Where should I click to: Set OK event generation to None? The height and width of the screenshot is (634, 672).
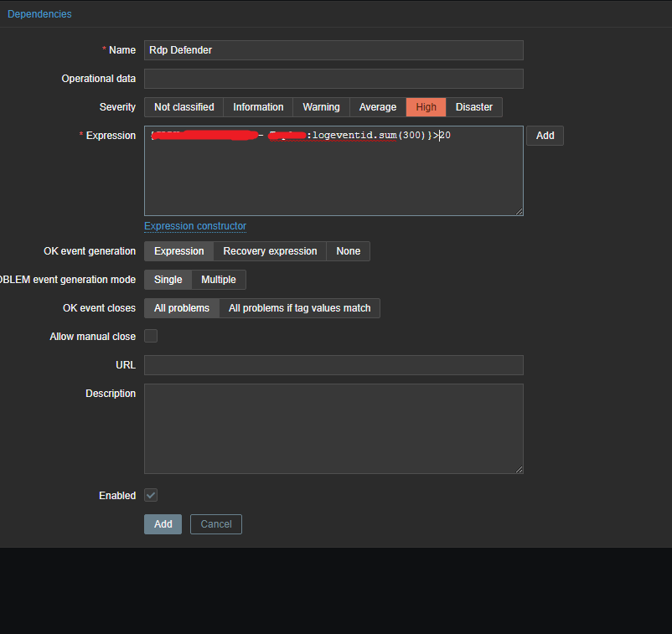[x=348, y=251]
